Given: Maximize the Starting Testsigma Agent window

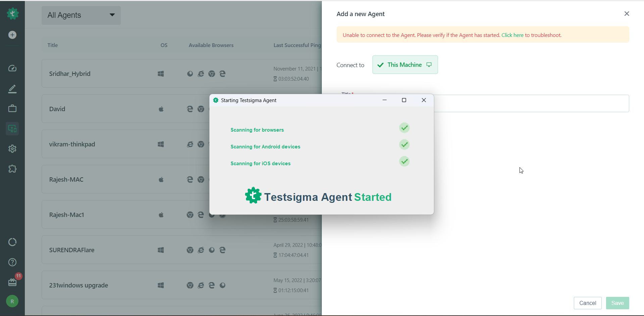Looking at the screenshot, I should (x=404, y=100).
